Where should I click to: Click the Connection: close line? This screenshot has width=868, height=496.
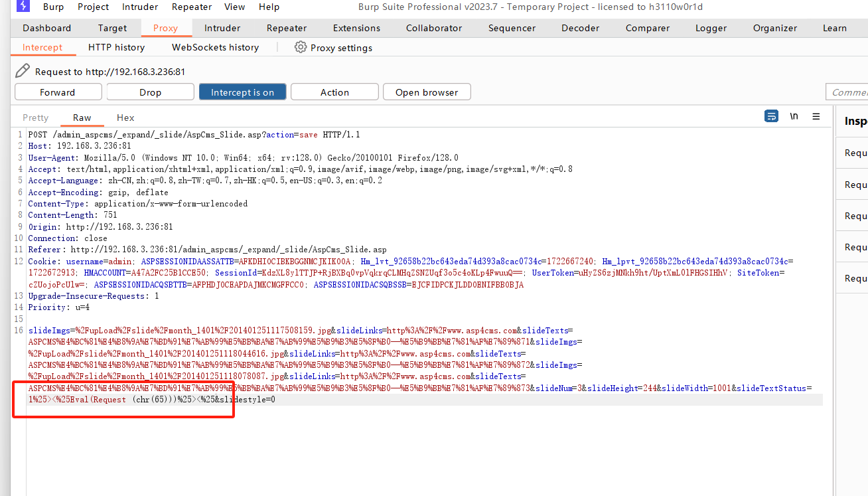[68, 239]
